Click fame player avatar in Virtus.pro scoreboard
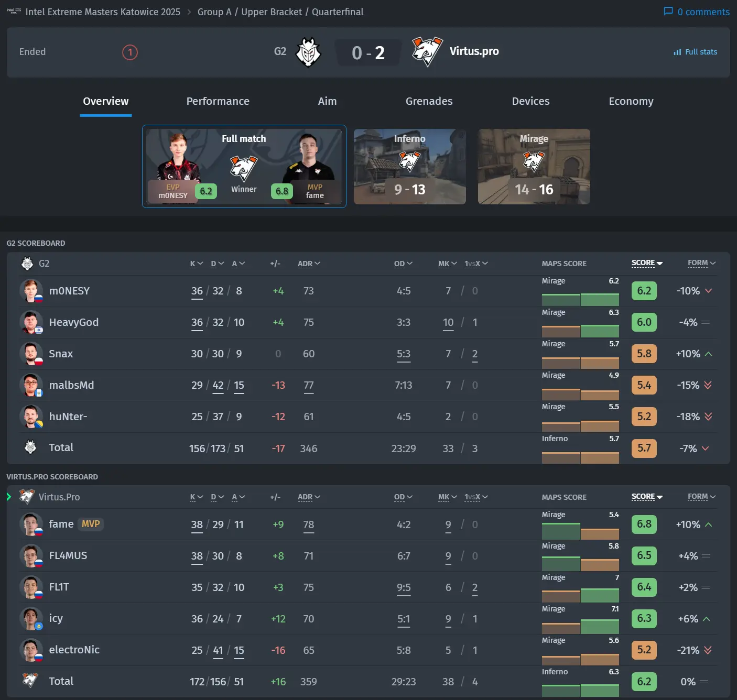Viewport: 737px width, 700px height. [x=31, y=524]
